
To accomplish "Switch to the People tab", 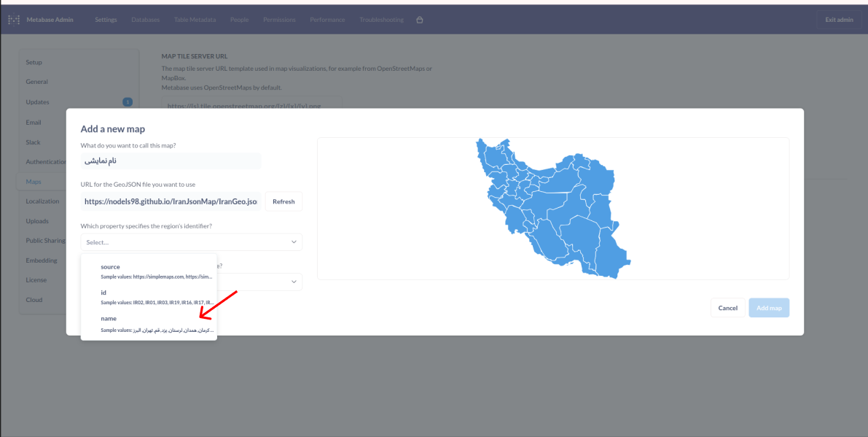I will pos(239,20).
